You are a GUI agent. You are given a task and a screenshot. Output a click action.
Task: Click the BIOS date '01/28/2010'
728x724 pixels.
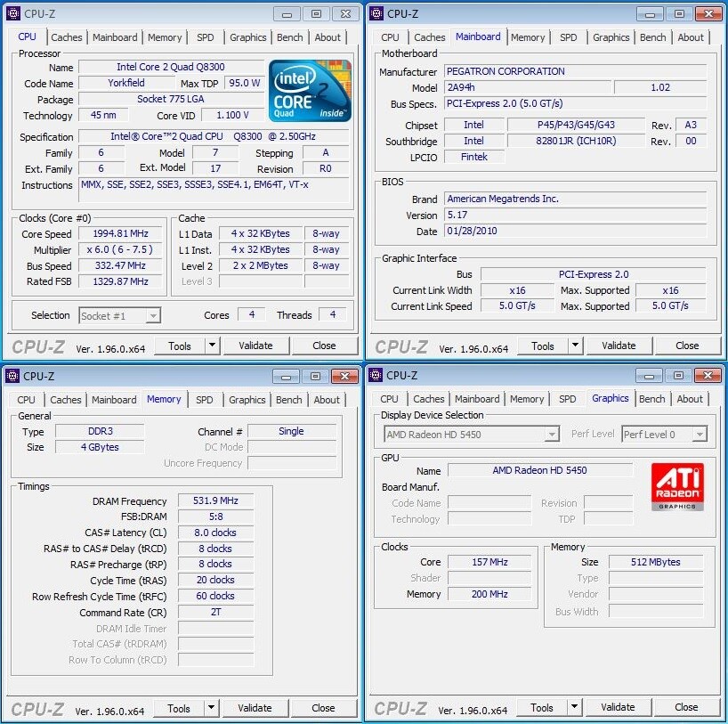(575, 231)
